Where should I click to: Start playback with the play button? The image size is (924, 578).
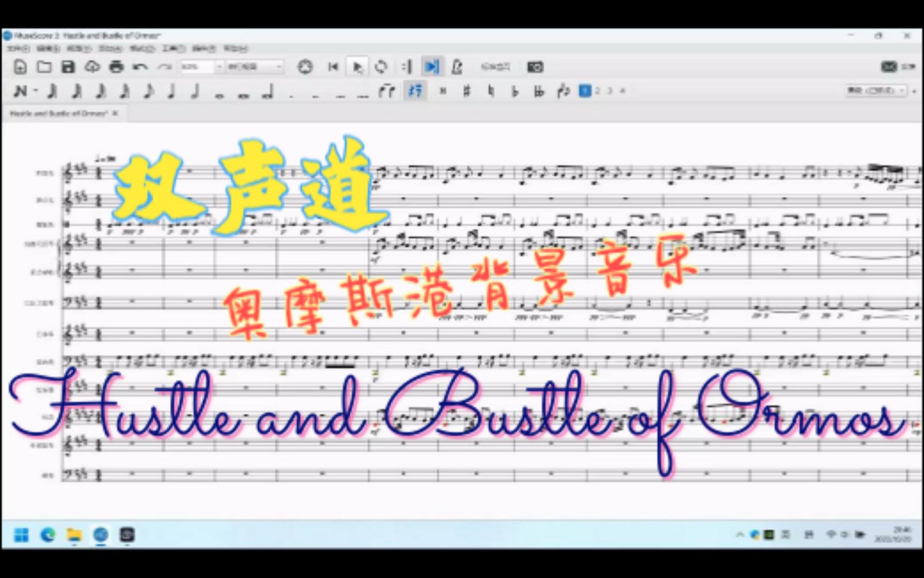click(x=357, y=67)
